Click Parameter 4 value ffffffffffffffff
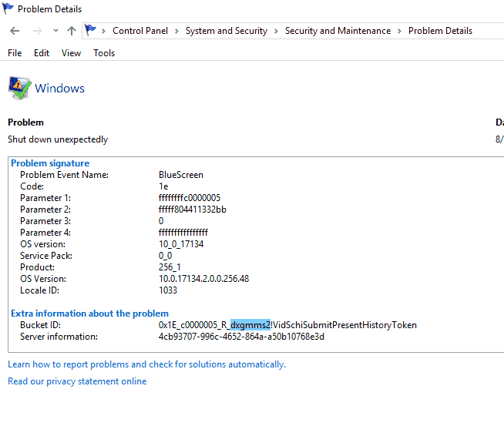 point(183,233)
